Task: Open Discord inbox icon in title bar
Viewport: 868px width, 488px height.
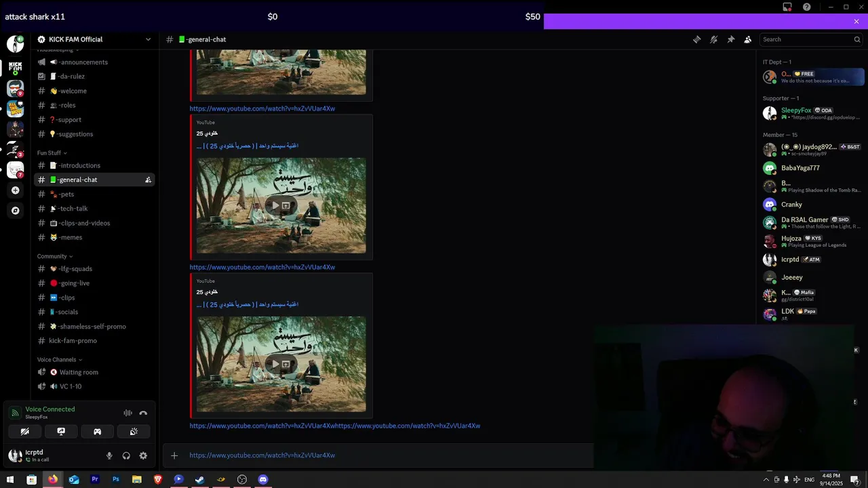Action: [787, 7]
